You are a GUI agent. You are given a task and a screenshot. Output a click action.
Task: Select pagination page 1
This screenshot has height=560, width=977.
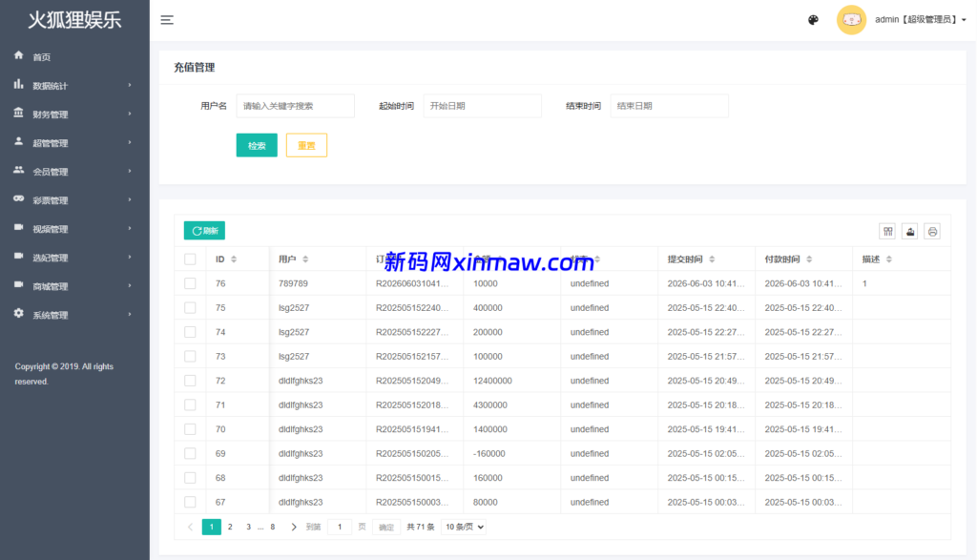coord(211,527)
